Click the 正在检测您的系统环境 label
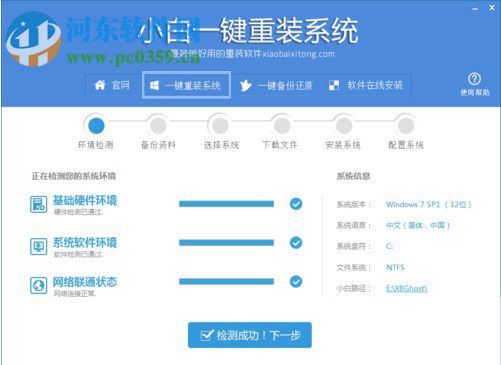The height and width of the screenshot is (365, 501). pyautogui.click(x=74, y=176)
